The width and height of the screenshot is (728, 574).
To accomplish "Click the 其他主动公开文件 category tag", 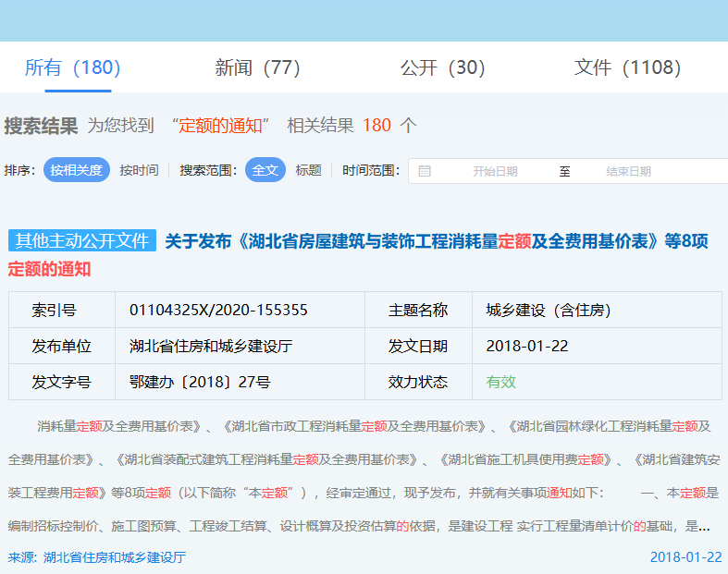I will point(82,241).
